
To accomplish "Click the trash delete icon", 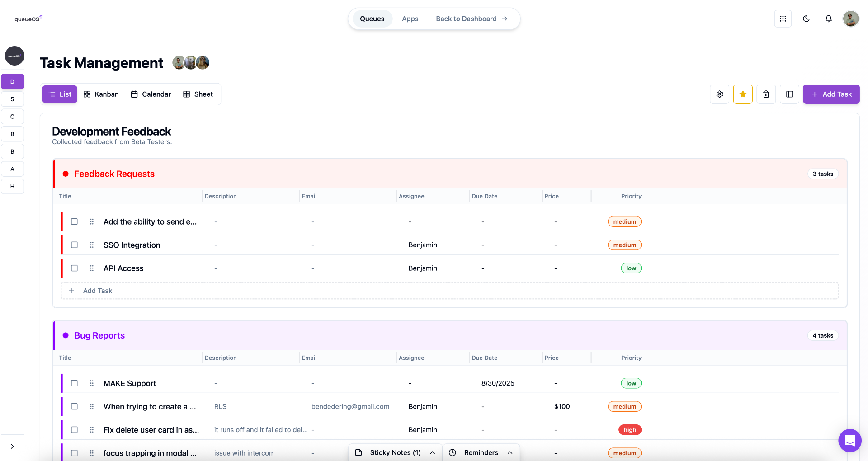I will 766,94.
